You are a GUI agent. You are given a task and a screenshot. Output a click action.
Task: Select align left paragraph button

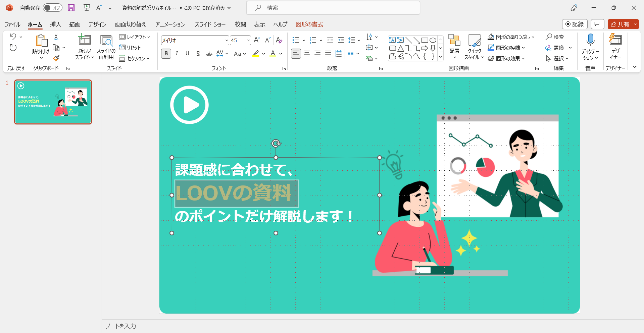(296, 54)
